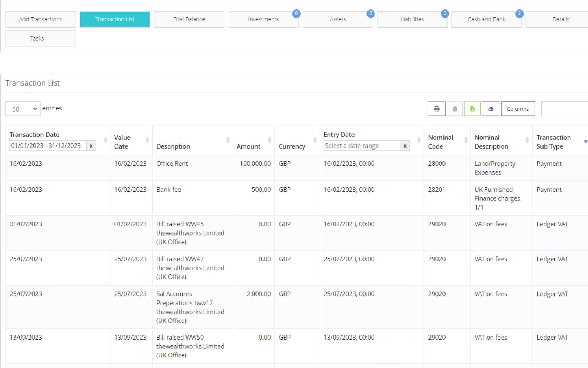This screenshot has width=588, height=368.
Task: Open the Entry Date range picker
Action: click(x=362, y=146)
